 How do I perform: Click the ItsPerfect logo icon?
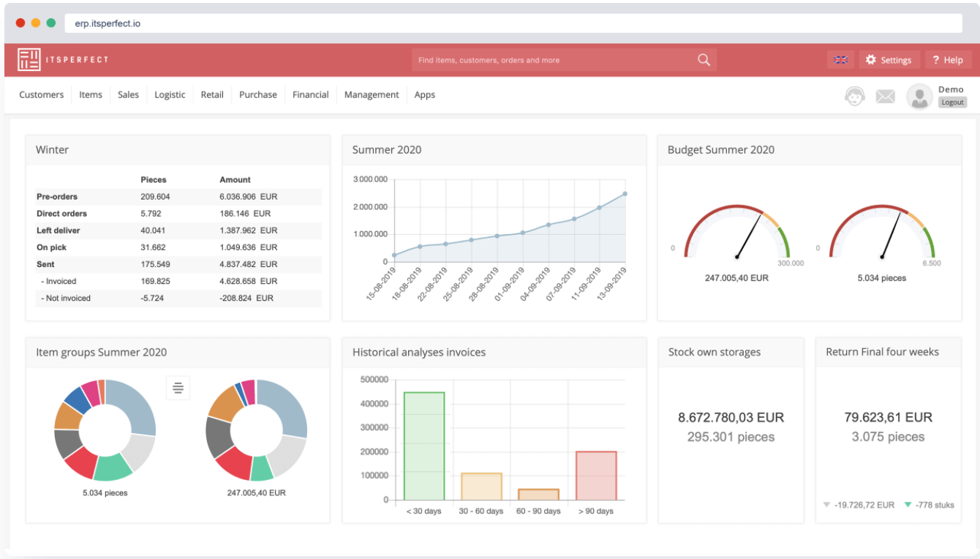[x=29, y=59]
